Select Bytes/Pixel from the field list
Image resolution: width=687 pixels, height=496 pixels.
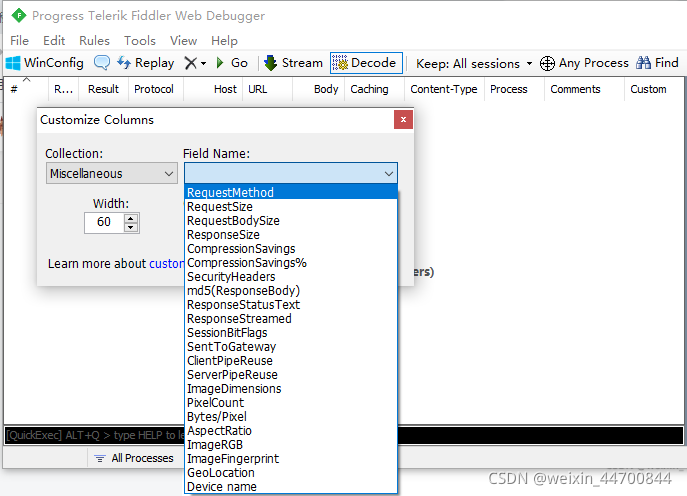tap(291, 417)
